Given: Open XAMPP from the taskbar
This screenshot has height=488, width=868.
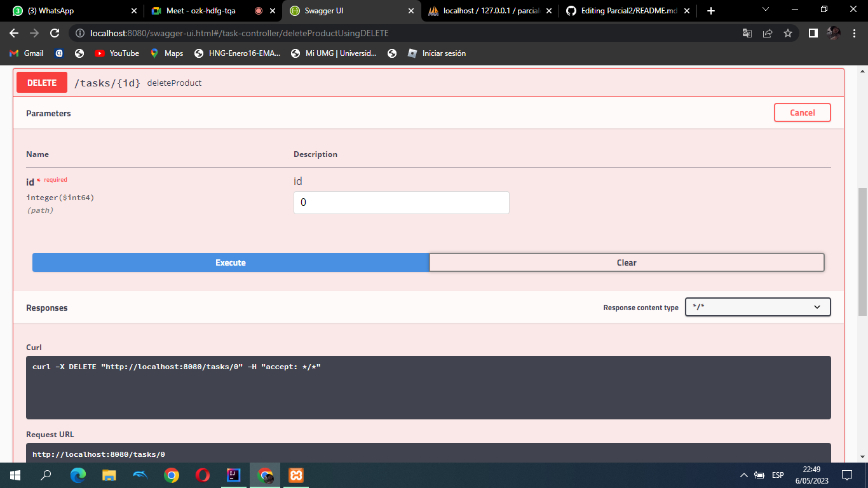Looking at the screenshot, I should (296, 475).
